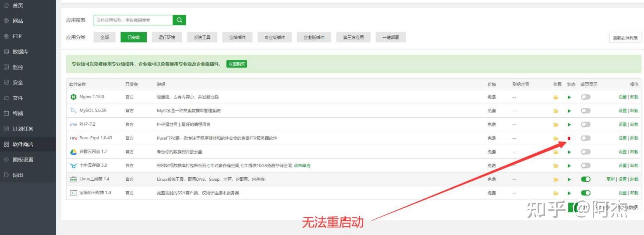Screen dimensions: 644x235
Task: Click 宝塔SSH终端 status play icon
Action: pos(569,193)
